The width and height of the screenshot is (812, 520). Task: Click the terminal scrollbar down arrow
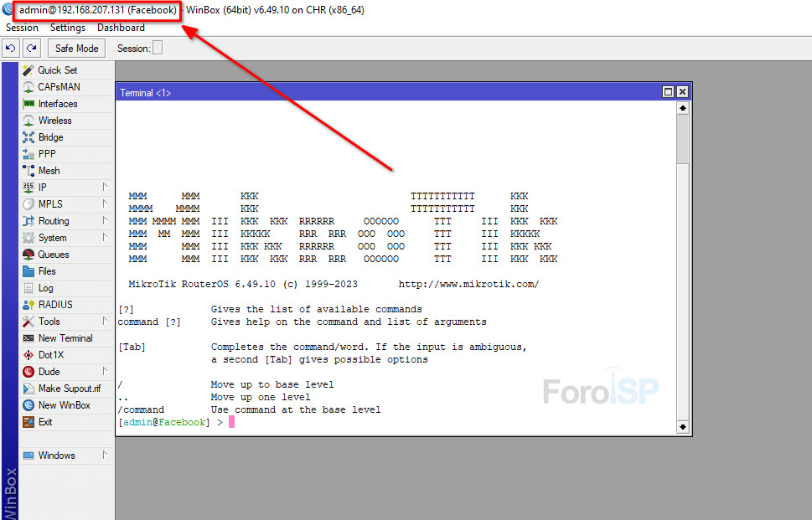(683, 427)
